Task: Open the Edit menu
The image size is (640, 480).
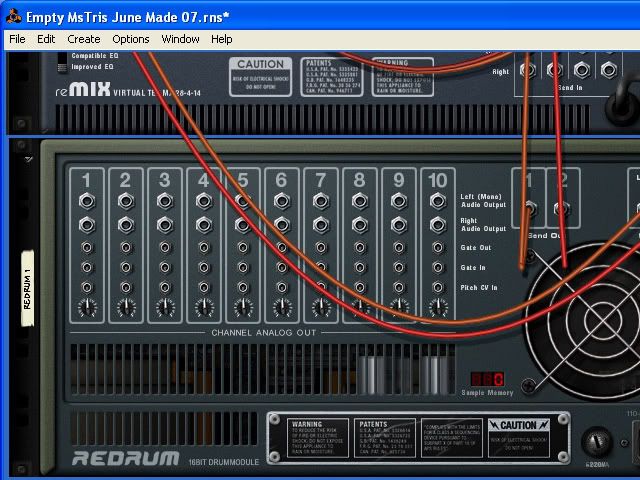Action: point(46,39)
